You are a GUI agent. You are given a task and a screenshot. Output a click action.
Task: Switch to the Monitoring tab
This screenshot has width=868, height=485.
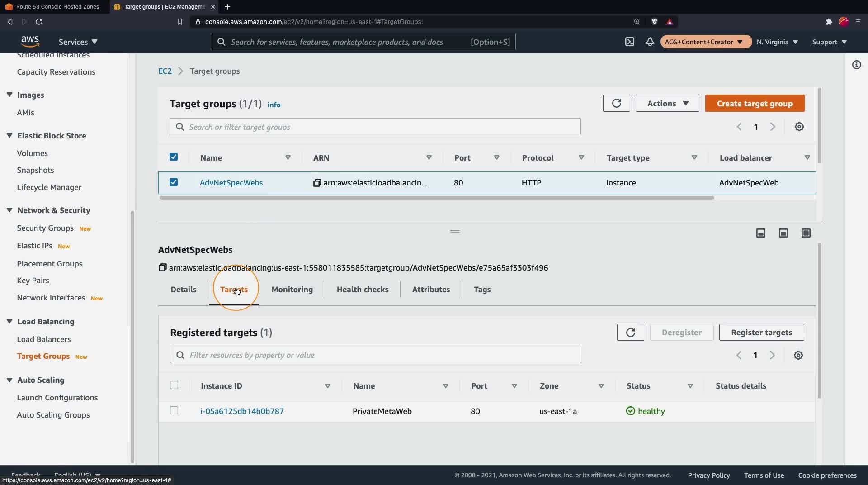[292, 290]
